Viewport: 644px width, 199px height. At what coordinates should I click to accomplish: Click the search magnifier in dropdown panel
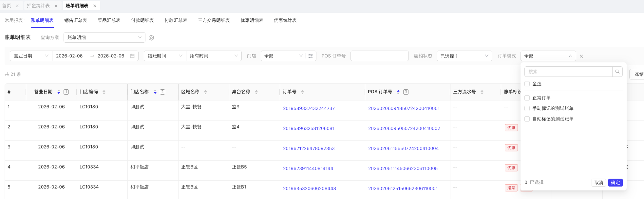coord(617,72)
